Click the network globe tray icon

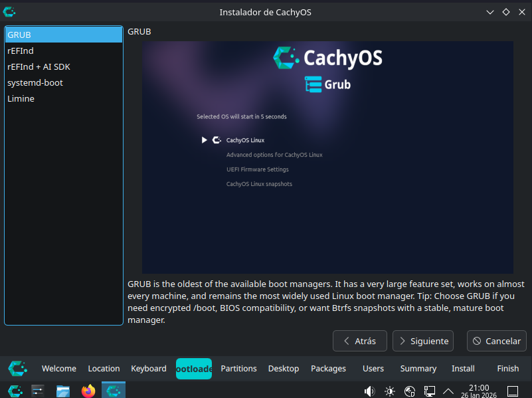point(410,391)
